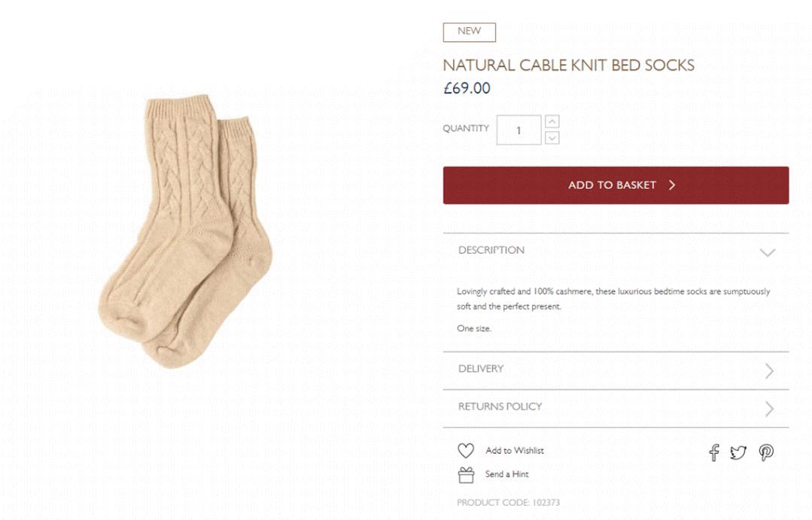Screen dimensions: 812x520
Task: Share product on Twitter
Action: click(738, 452)
